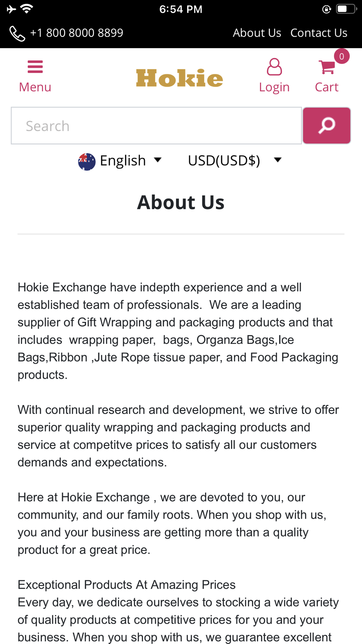This screenshot has height=644, width=362.
Task: Open Contact Us in top bar
Action: (319, 33)
